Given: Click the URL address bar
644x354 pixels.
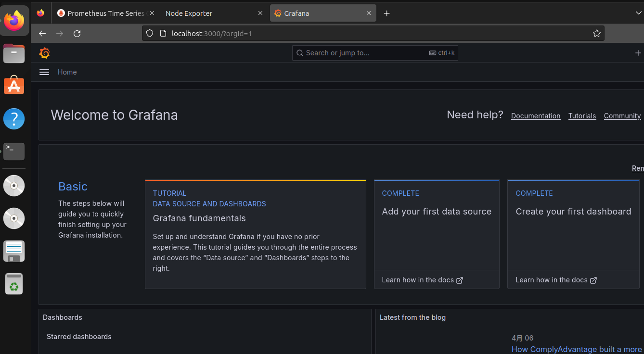Looking at the screenshot, I should pyautogui.click(x=373, y=33).
